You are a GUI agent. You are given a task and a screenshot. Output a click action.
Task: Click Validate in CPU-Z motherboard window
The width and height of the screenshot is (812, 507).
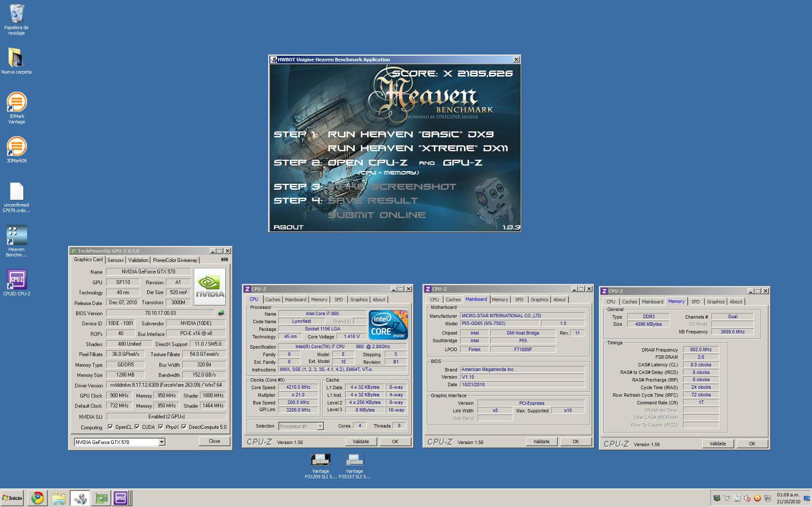tap(542, 442)
